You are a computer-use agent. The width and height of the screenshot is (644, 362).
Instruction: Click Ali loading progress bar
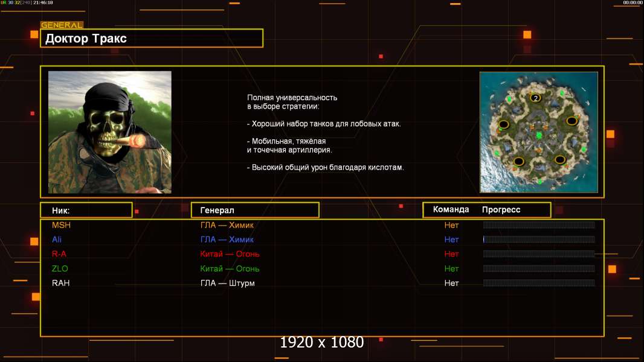[x=539, y=240]
